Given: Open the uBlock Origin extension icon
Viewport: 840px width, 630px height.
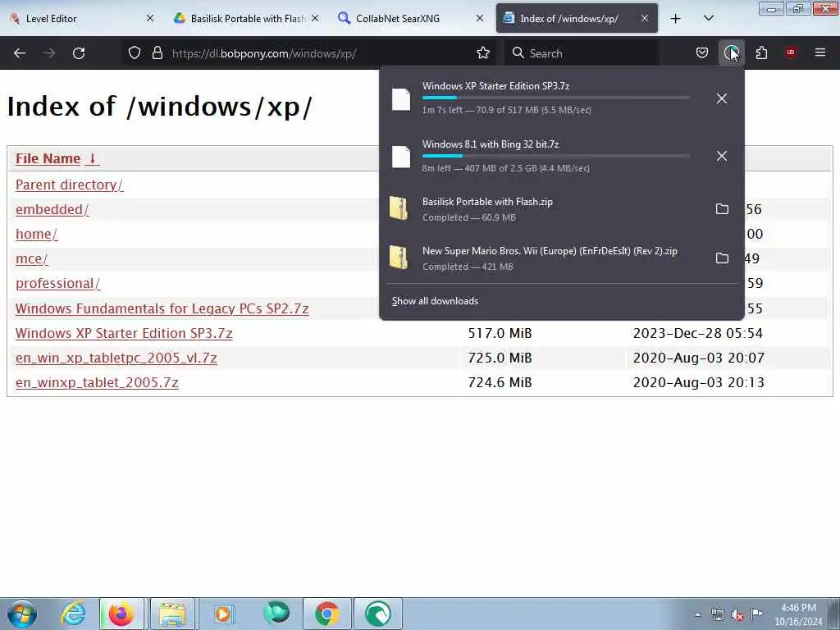Looking at the screenshot, I should [791, 52].
